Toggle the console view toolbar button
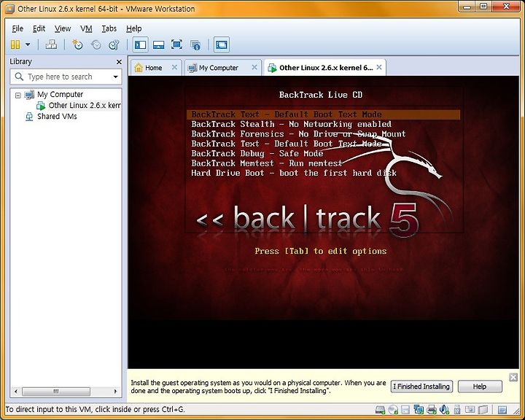The width and height of the screenshot is (525, 420). (222, 44)
